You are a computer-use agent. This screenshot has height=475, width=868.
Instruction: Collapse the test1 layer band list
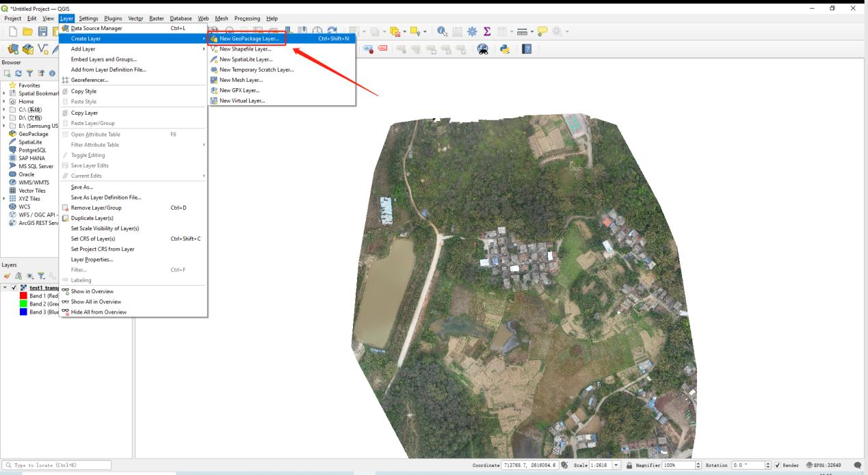pyautogui.click(x=5, y=288)
